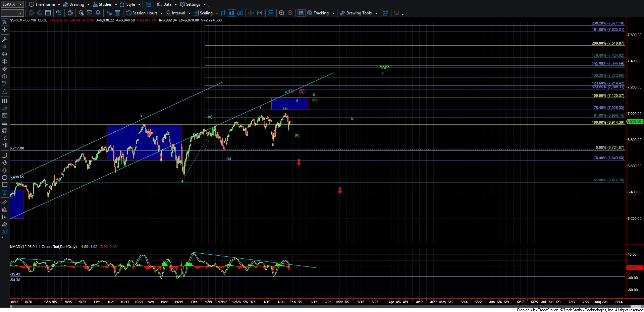Select the Text drawing tool
This screenshot has width=644, height=312.
(5, 192)
